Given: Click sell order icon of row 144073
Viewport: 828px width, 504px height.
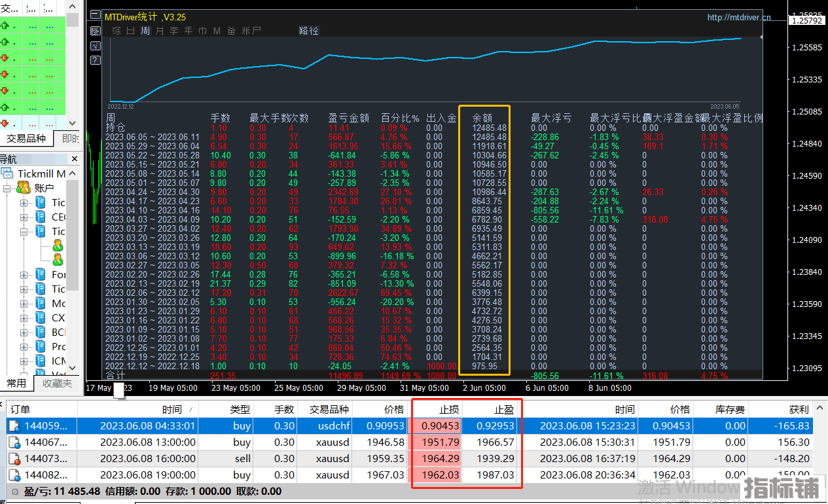Looking at the screenshot, I should (x=15, y=459).
